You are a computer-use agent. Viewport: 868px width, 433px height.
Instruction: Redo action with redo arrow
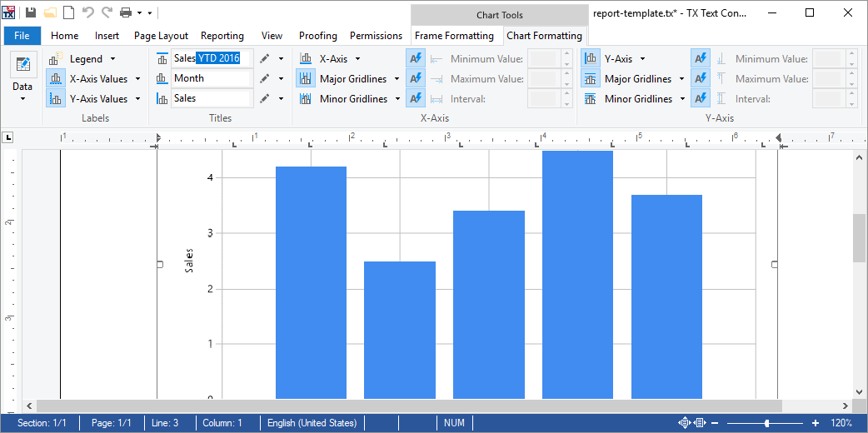pos(107,12)
